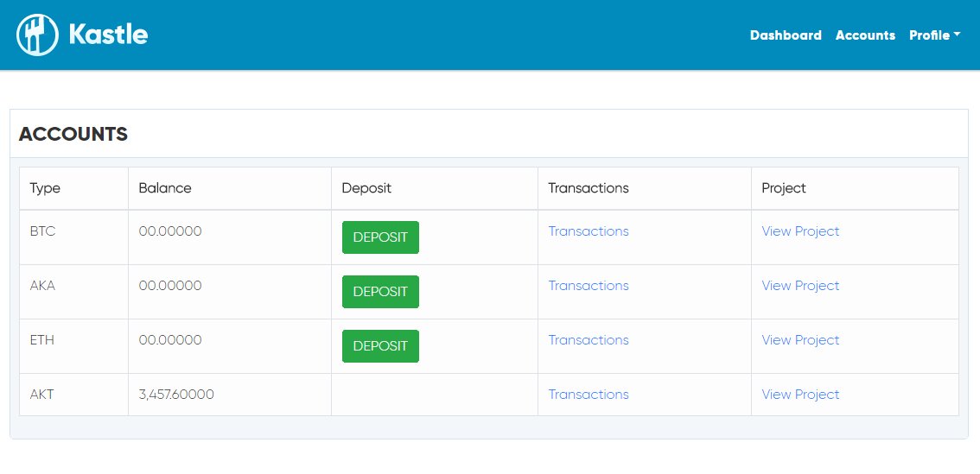Click the BTC balance 00.00000 value
This screenshot has width=980, height=474.
click(170, 231)
